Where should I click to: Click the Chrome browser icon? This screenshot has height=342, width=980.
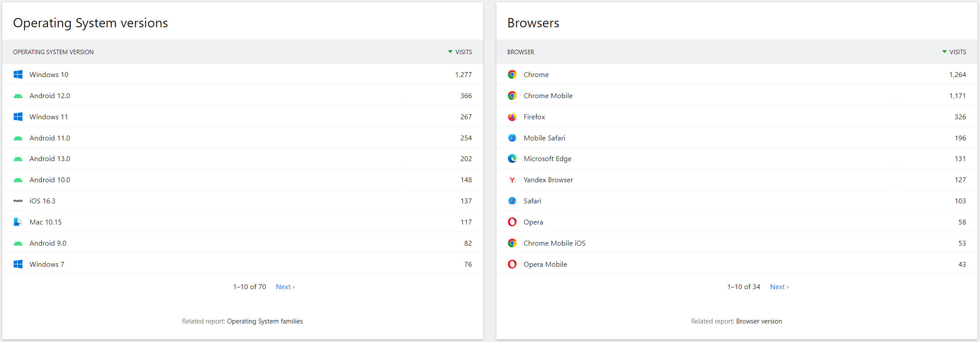pos(512,74)
